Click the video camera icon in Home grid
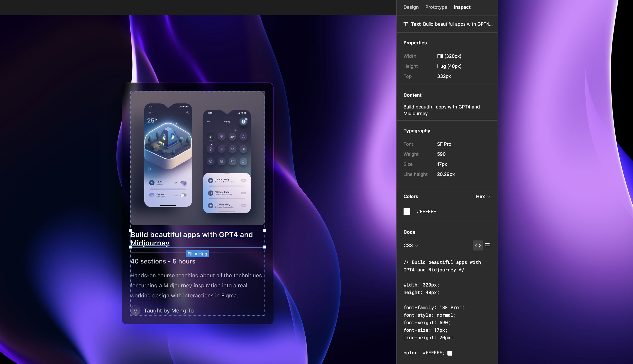The height and width of the screenshot is (364, 633). tap(243, 161)
